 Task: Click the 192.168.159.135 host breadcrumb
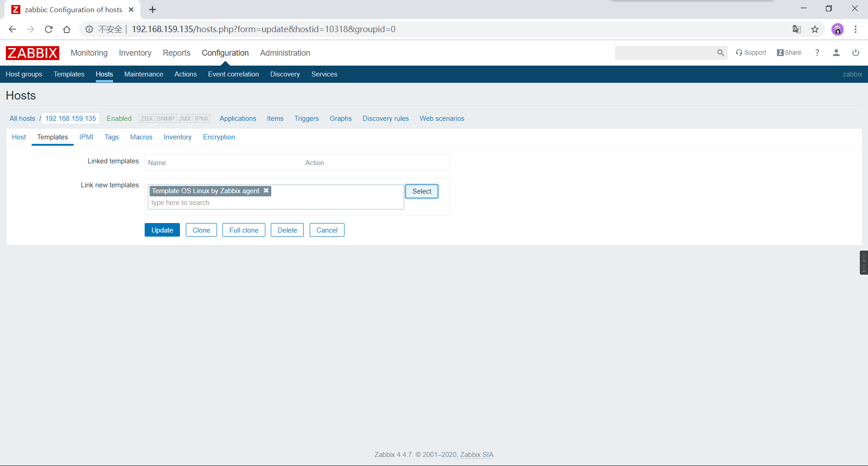tap(71, 119)
